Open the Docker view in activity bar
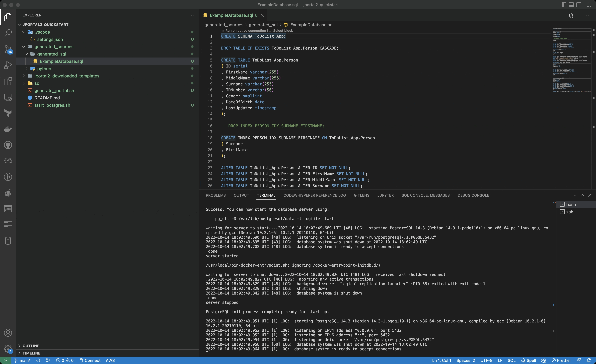596x364 pixels. pos(8,129)
